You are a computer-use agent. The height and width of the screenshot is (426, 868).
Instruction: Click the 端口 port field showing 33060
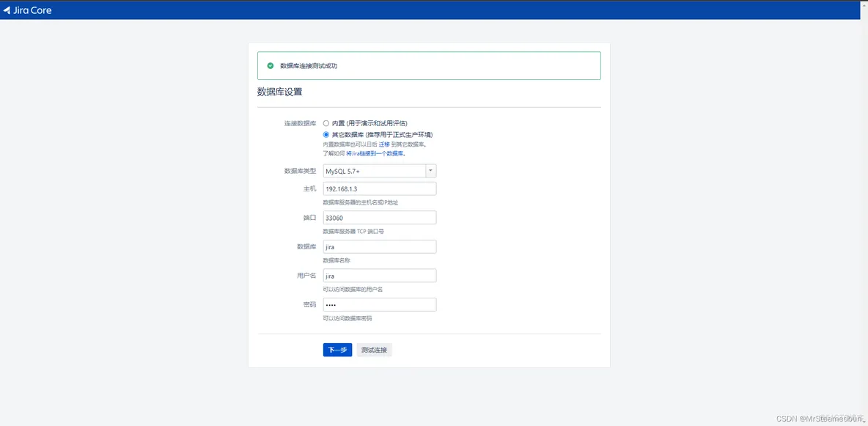click(380, 218)
